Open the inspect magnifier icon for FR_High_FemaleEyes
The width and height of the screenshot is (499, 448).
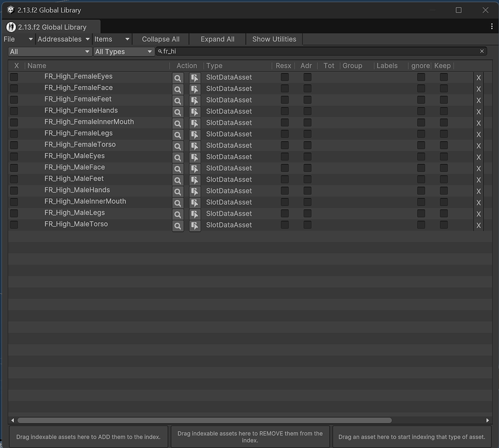(177, 76)
